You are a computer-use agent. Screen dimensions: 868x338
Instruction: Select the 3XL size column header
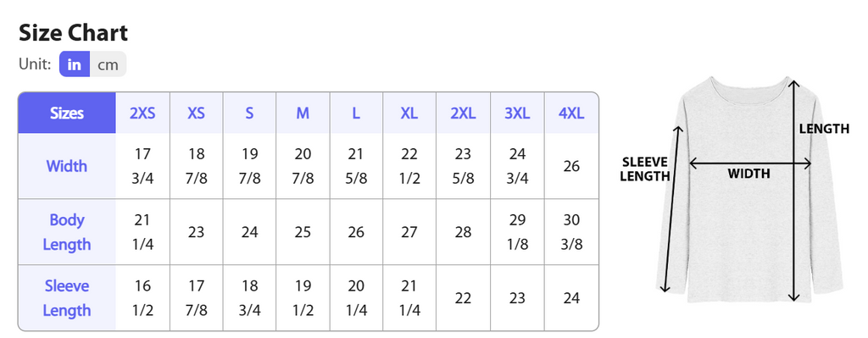pyautogui.click(x=517, y=113)
